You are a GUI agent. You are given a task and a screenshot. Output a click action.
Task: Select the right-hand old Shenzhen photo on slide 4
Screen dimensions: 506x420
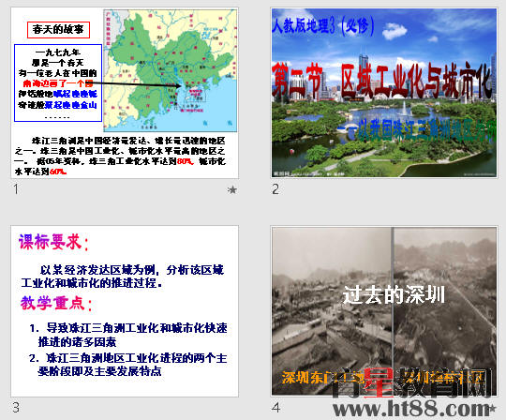(x=445, y=311)
